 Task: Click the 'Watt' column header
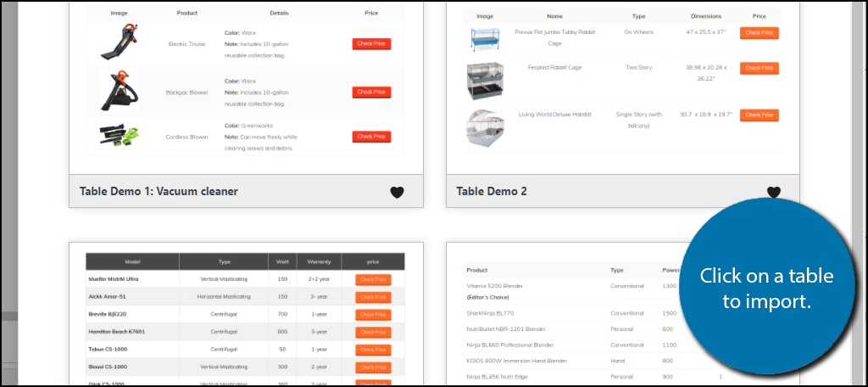pos(283,261)
